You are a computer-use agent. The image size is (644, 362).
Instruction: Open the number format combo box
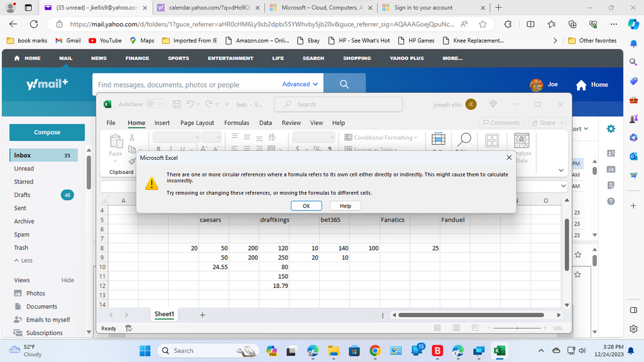[x=313, y=137]
